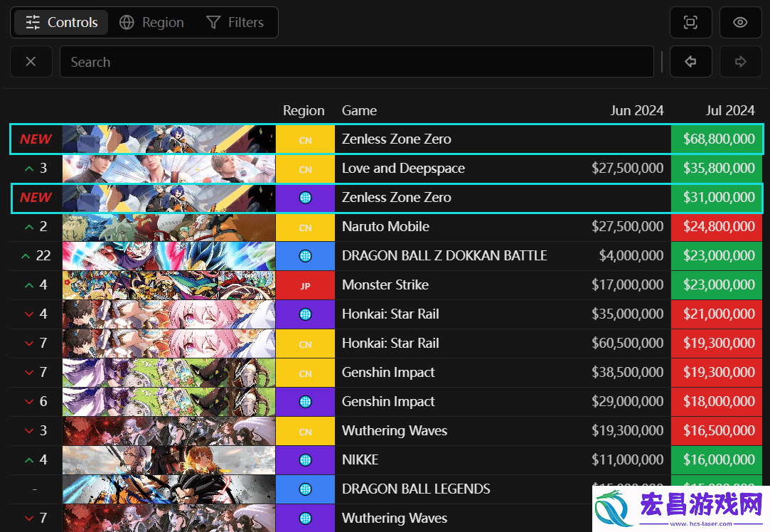Click the Region column header
The image size is (770, 532).
click(304, 110)
